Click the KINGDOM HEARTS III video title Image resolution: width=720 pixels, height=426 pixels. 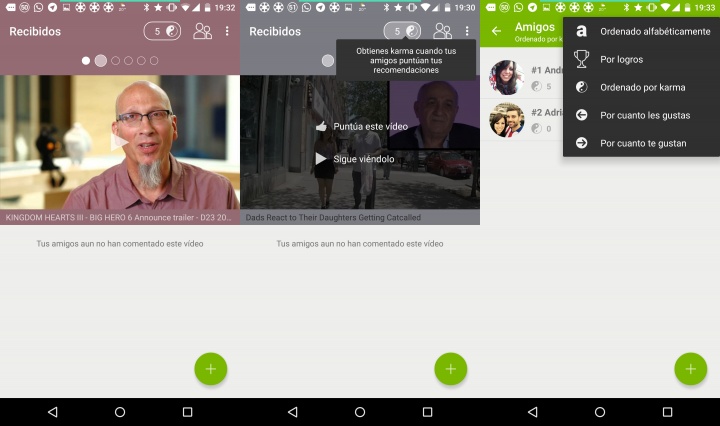coord(118,218)
